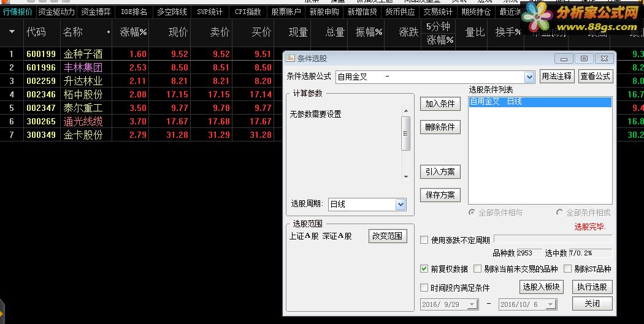This screenshot has height=324, width=644.
Task: Open the 多空阵线 tab
Action: click(172, 12)
